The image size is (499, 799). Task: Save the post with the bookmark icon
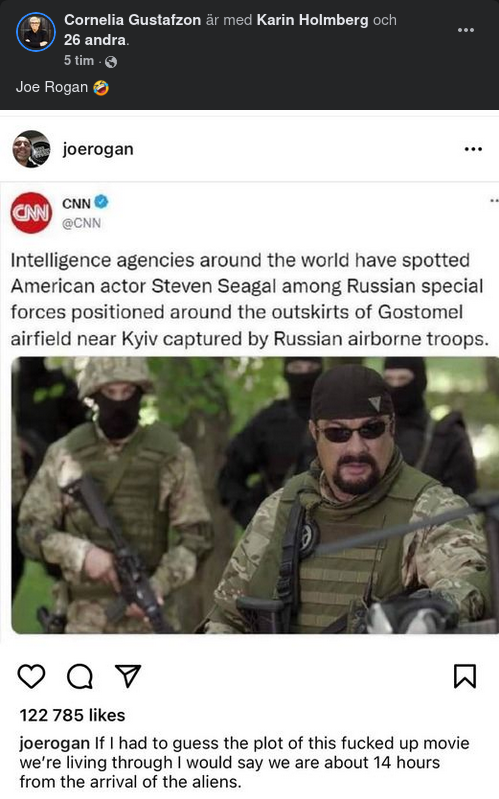click(465, 676)
